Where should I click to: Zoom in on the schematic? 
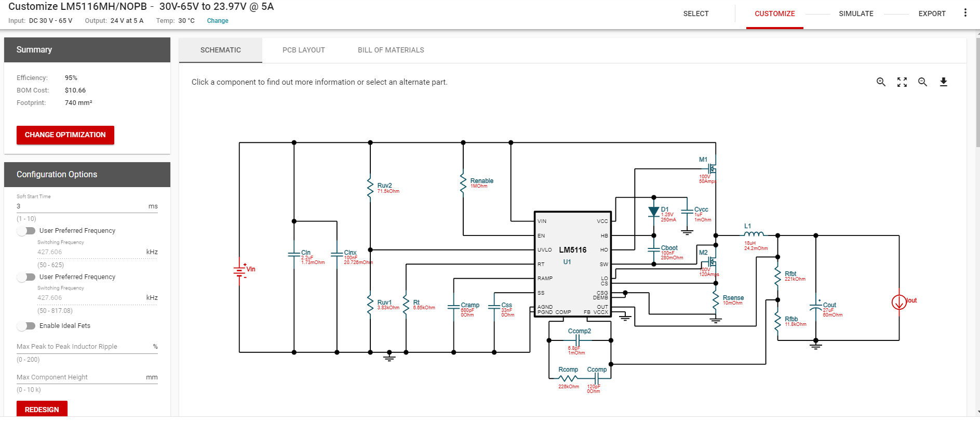point(881,82)
